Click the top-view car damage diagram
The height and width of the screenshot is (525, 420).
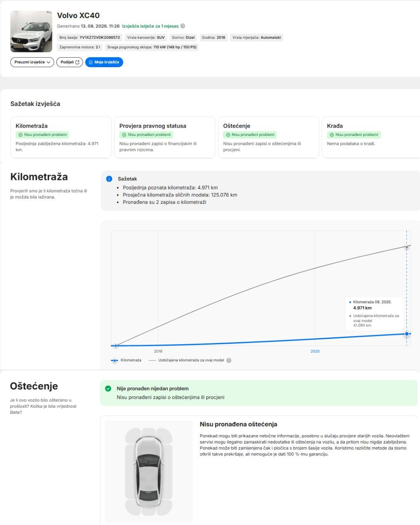(149, 471)
